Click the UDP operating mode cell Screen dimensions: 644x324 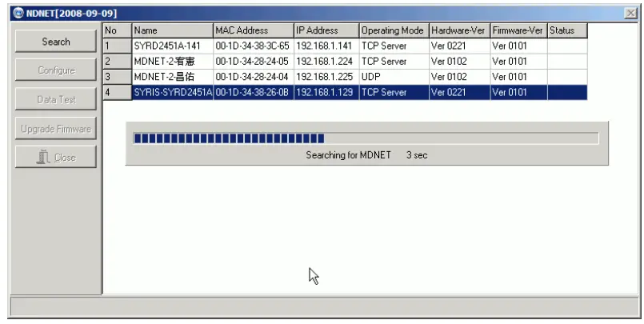394,77
